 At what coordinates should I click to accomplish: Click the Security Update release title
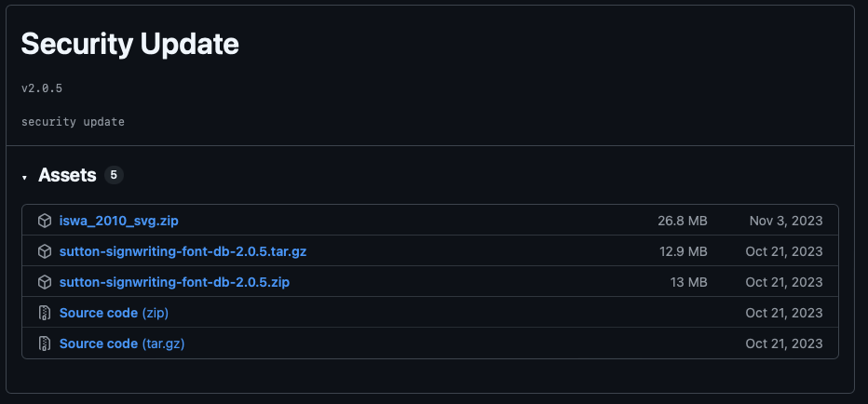click(x=130, y=45)
